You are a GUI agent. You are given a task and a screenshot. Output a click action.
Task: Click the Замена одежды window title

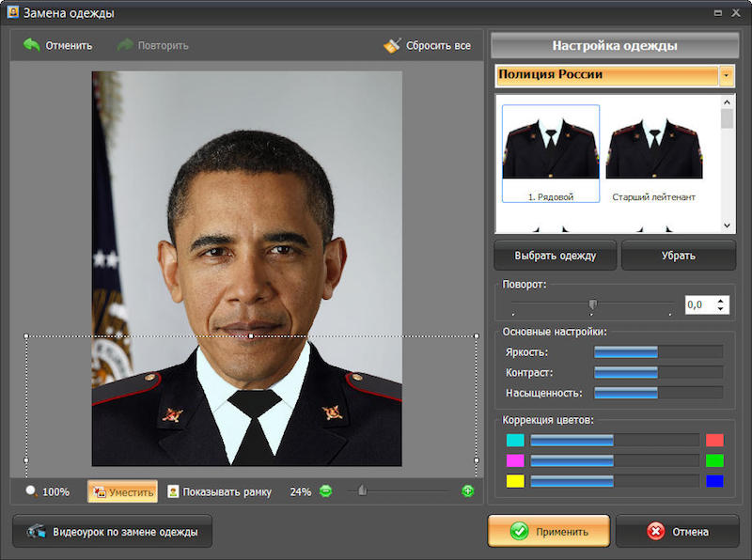pos(69,13)
